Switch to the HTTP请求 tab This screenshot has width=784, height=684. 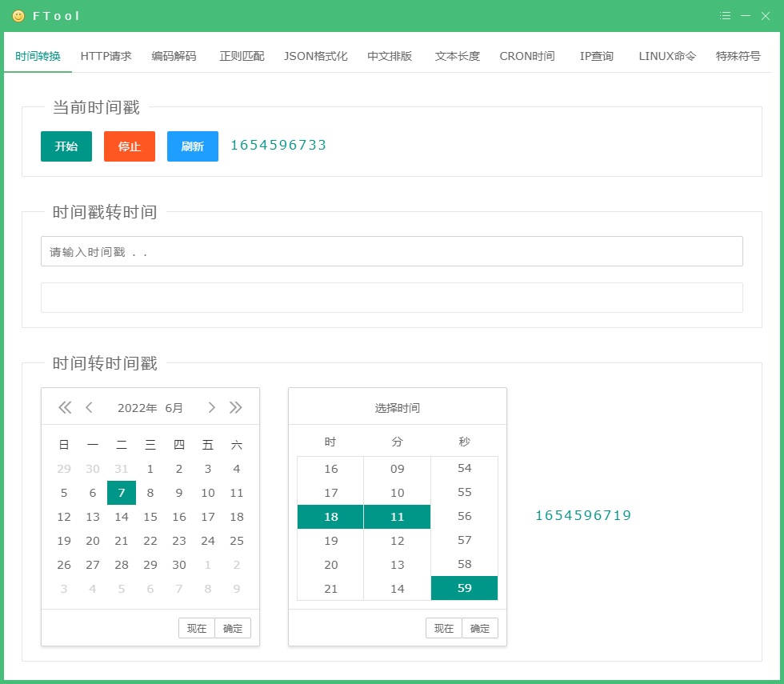click(x=105, y=56)
